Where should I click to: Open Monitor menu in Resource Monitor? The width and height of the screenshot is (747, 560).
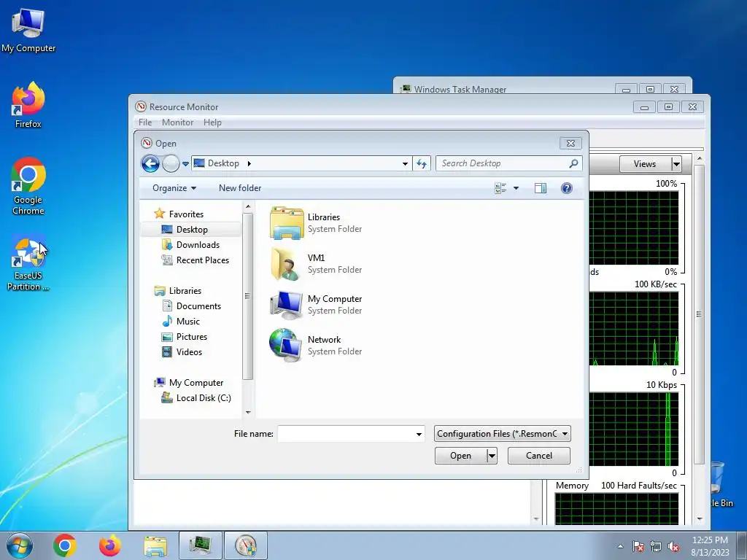click(x=178, y=122)
